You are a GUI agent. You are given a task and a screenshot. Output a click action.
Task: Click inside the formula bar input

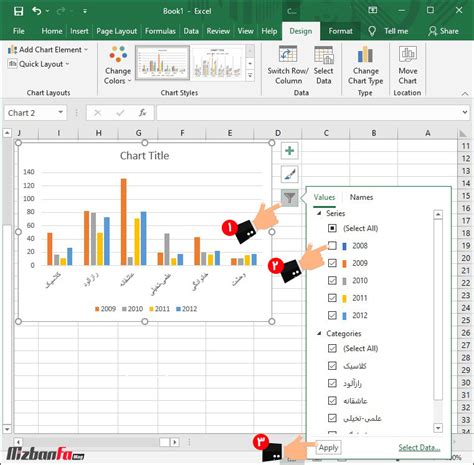click(x=309, y=113)
